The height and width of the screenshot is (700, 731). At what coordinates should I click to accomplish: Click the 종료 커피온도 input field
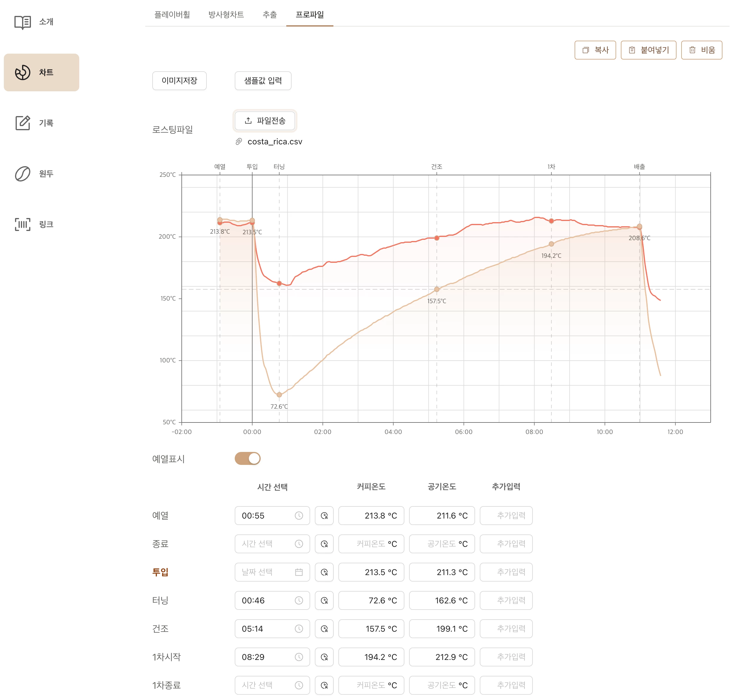pyautogui.click(x=371, y=544)
